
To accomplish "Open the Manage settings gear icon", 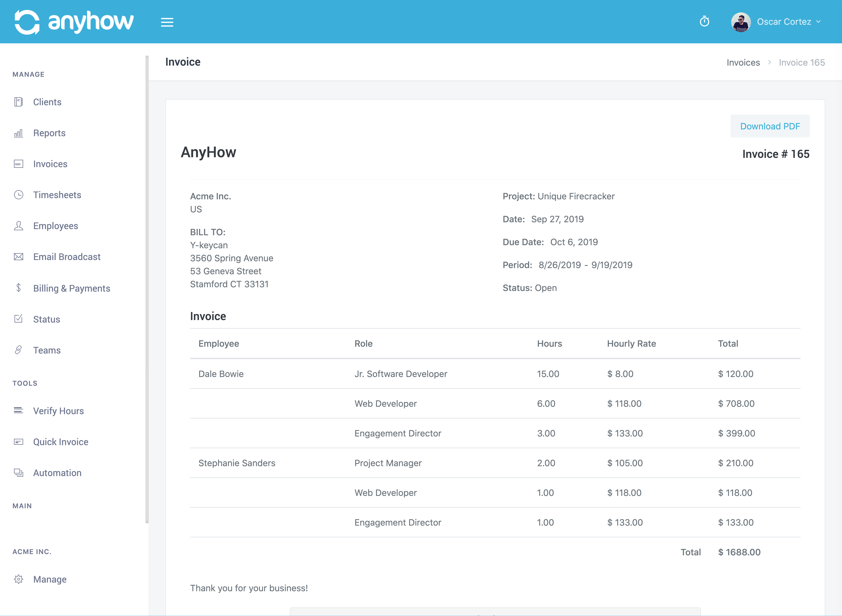I will pyautogui.click(x=19, y=579).
